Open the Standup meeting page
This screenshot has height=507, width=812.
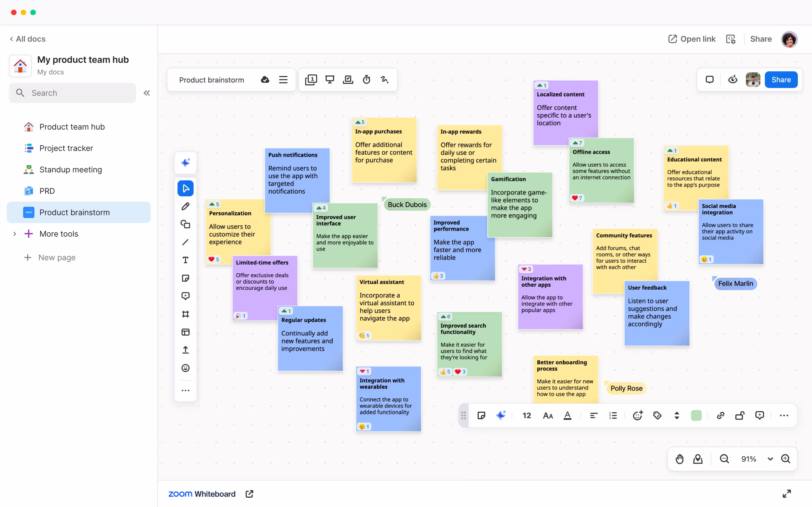(x=70, y=170)
